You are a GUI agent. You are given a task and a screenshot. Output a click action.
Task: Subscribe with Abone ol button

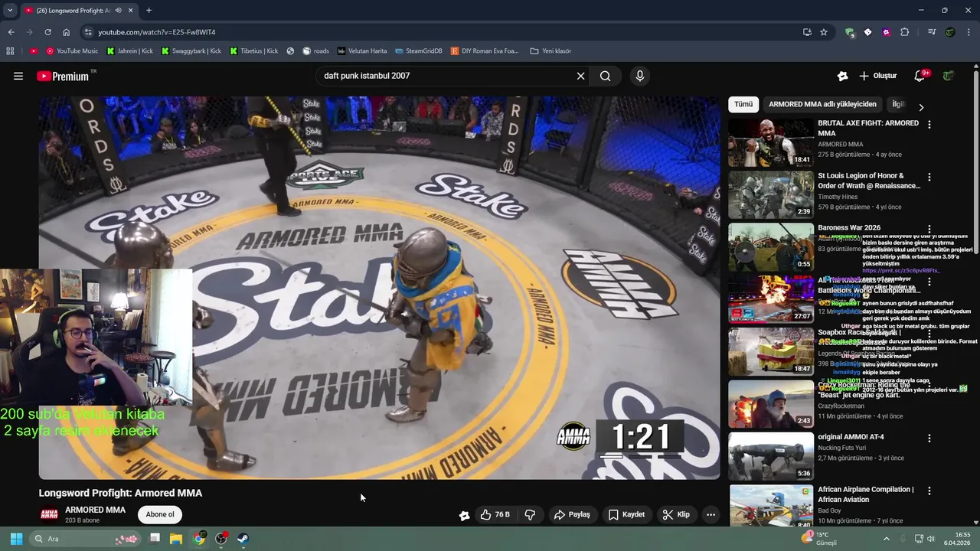[160, 514]
